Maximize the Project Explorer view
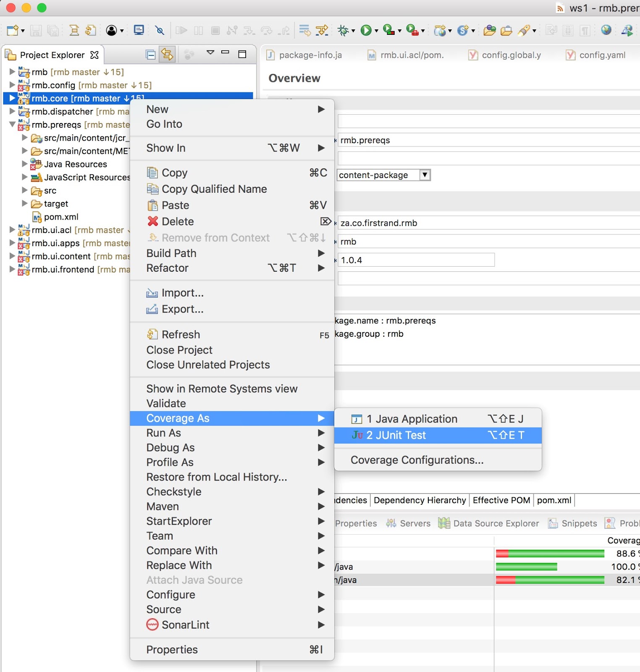The height and width of the screenshot is (672, 640). pyautogui.click(x=242, y=54)
